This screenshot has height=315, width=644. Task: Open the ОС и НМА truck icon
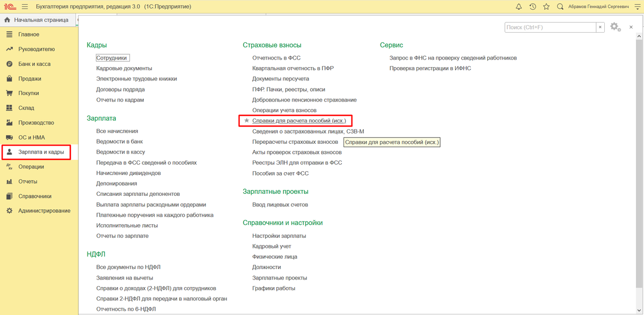[x=9, y=137]
